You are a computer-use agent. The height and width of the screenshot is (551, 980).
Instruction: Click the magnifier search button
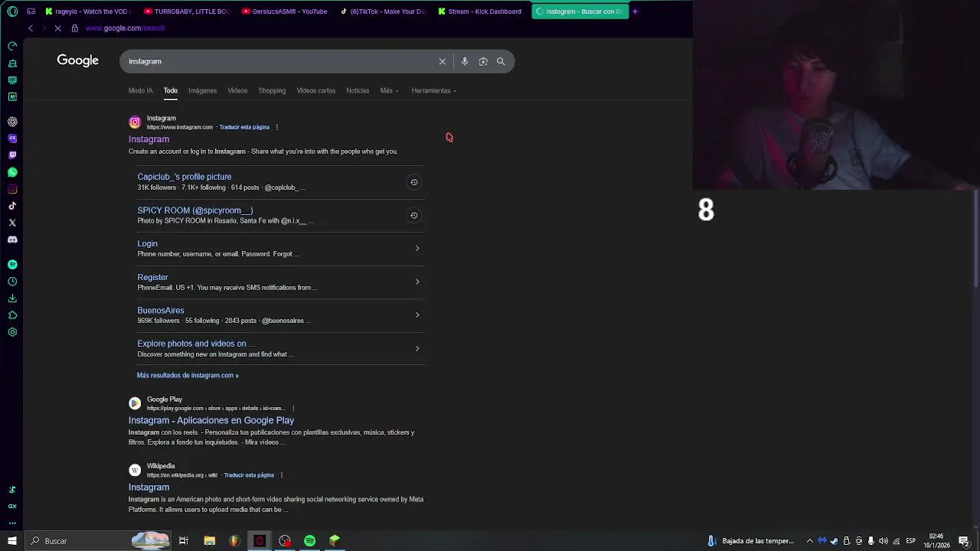tap(501, 61)
